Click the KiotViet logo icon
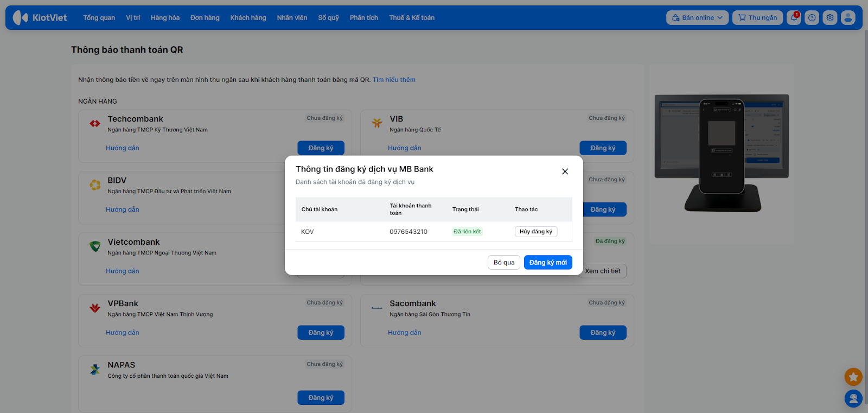 pos(21,18)
